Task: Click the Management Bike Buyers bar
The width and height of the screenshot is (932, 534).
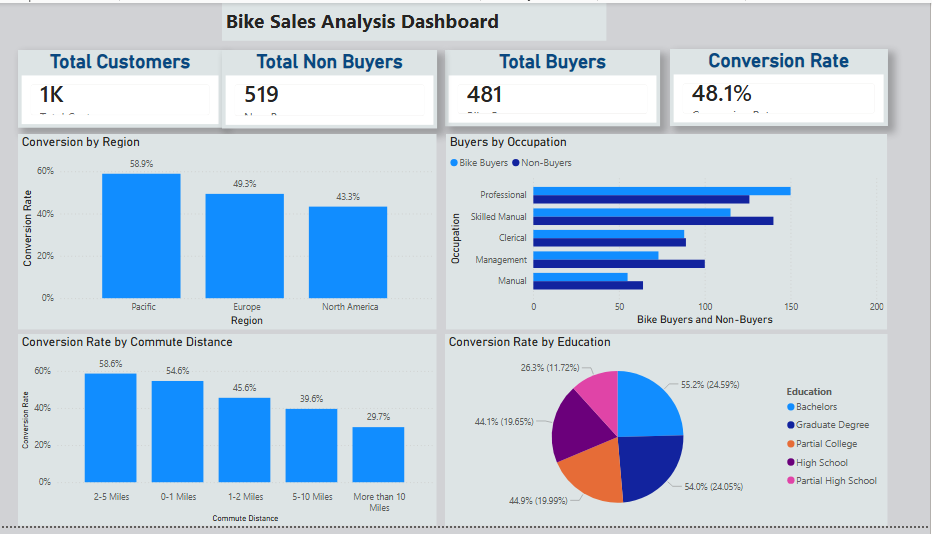Action: [x=596, y=256]
